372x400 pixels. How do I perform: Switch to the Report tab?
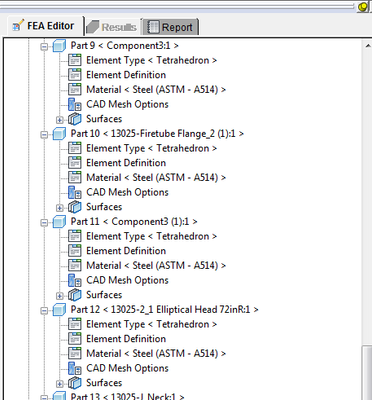click(171, 27)
